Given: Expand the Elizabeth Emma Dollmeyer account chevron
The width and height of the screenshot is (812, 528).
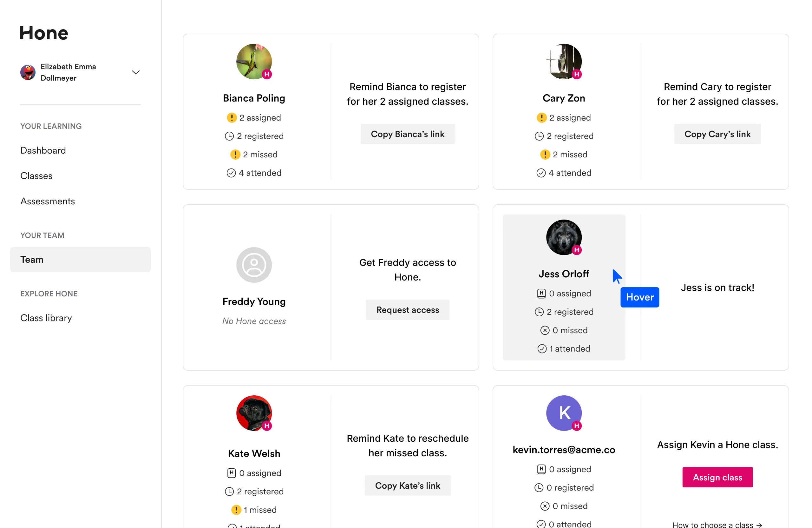Looking at the screenshot, I should point(136,72).
